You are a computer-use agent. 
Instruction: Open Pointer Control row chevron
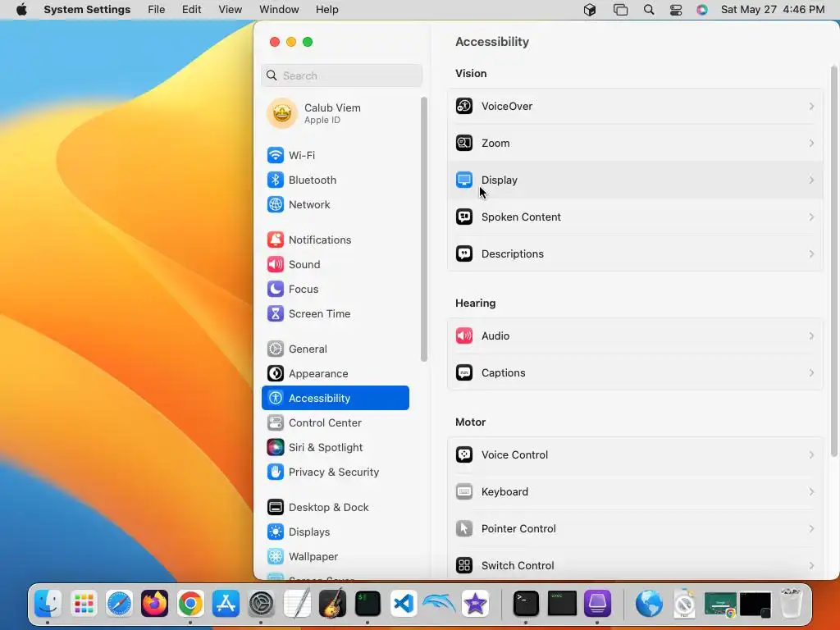pos(811,529)
